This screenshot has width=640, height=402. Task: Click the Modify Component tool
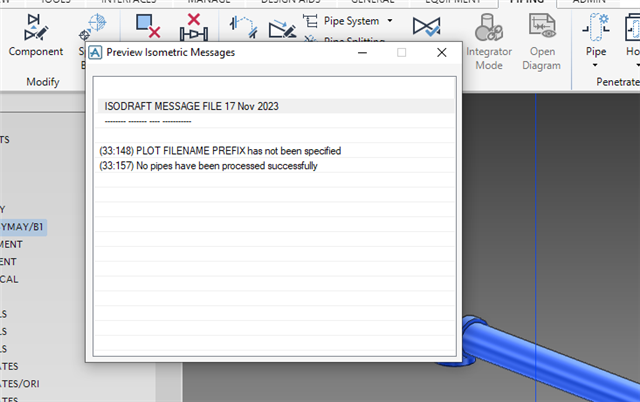[x=36, y=35]
